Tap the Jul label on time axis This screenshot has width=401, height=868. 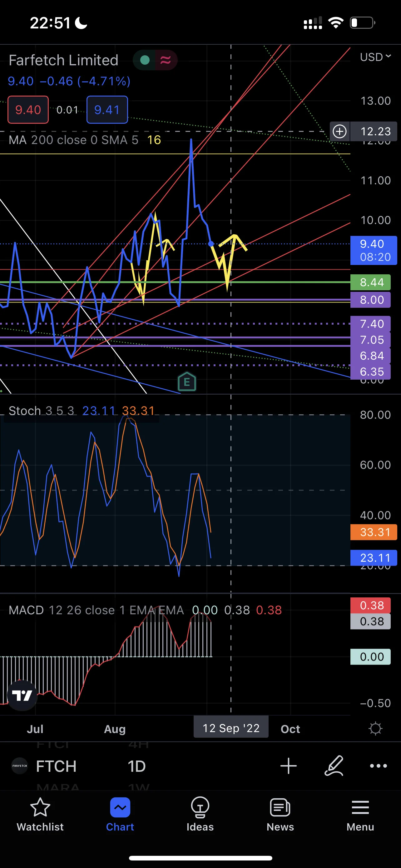(35, 729)
